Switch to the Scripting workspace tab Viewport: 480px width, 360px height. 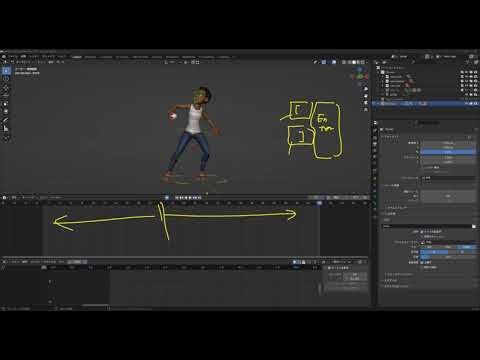coord(224,57)
